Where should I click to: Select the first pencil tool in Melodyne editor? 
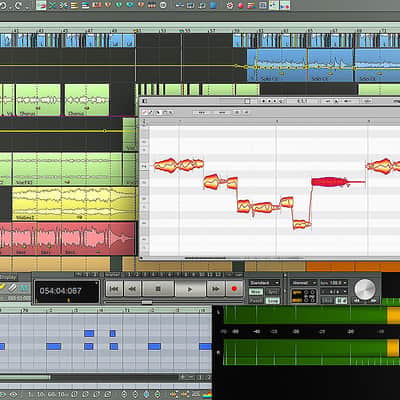point(145,113)
